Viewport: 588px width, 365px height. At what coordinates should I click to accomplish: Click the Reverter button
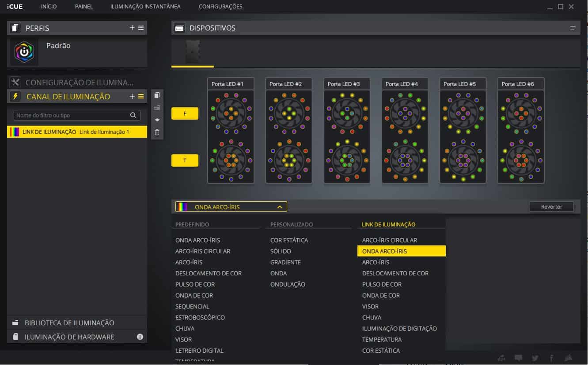coord(551,207)
